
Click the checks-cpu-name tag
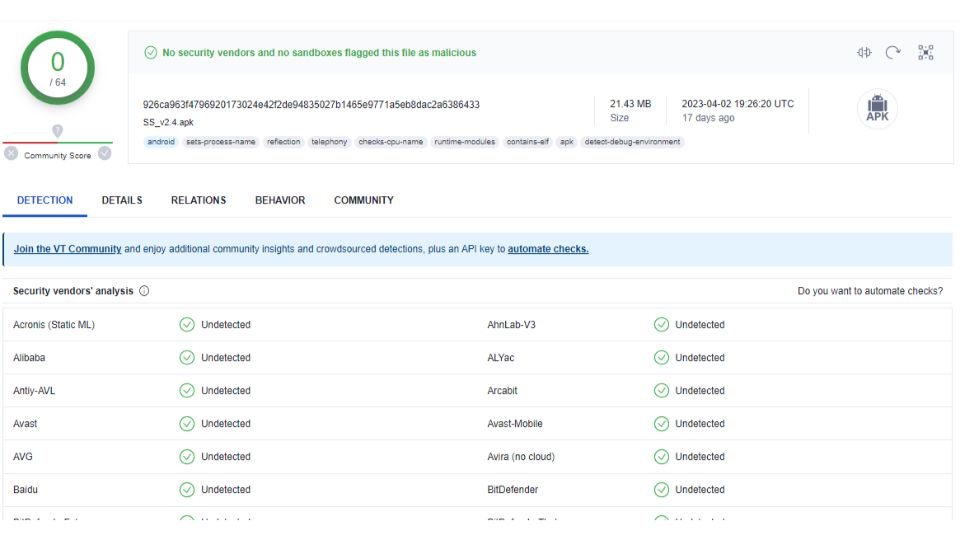(391, 142)
